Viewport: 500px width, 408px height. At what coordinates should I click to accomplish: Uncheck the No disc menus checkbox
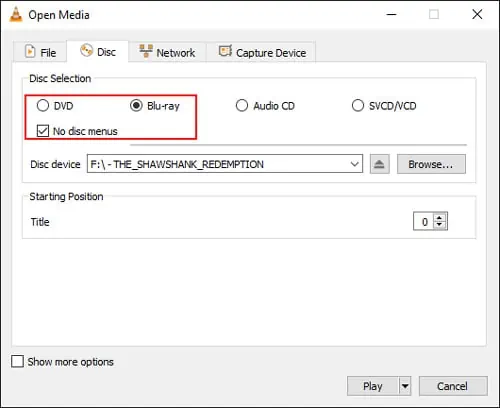[x=43, y=131]
